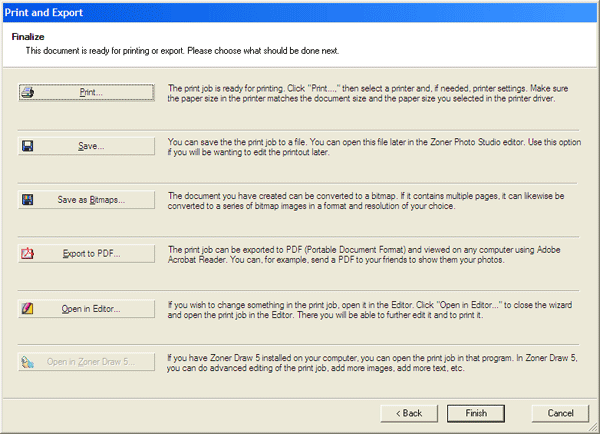600x434 pixels.
Task: Click the Open in Editor icon
Action: (27, 308)
